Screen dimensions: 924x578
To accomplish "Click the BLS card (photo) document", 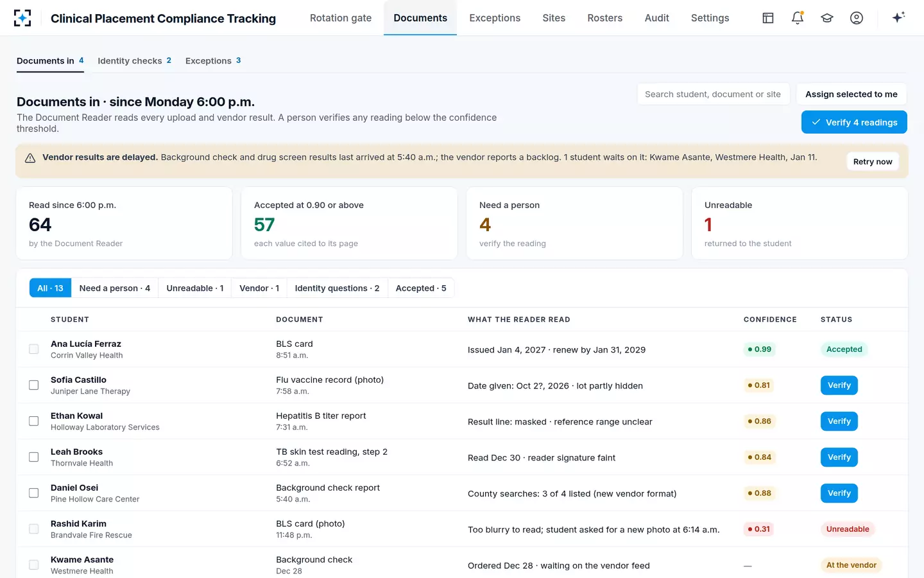I will 311,524.
